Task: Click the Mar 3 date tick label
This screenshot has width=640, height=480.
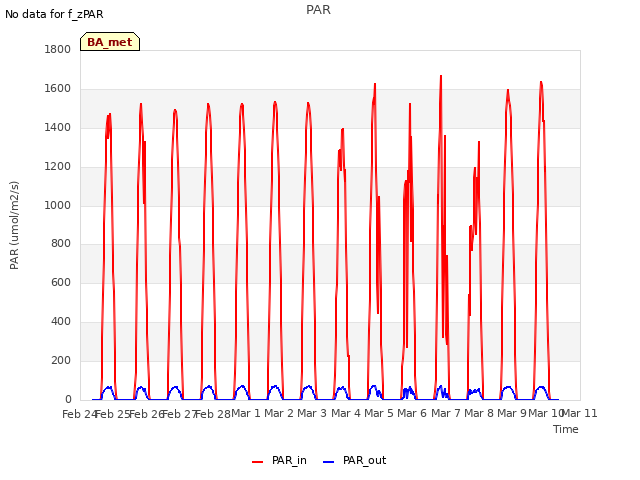Action: point(312,413)
